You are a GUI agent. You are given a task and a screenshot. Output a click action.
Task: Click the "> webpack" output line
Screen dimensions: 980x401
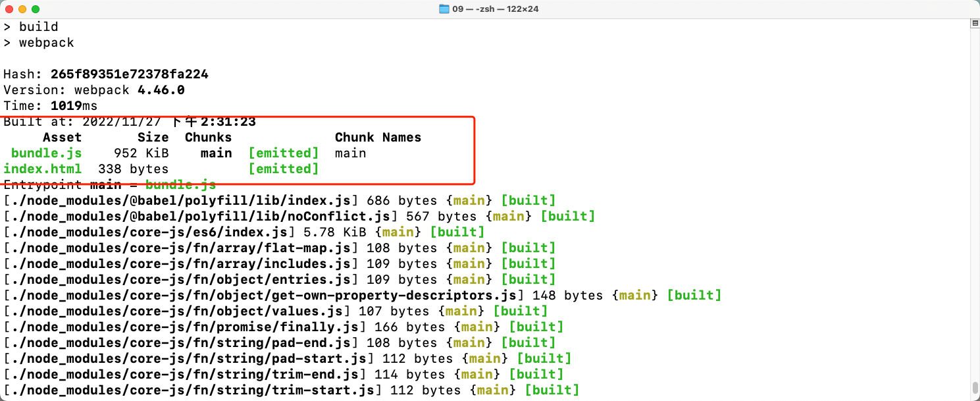pyautogui.click(x=39, y=43)
